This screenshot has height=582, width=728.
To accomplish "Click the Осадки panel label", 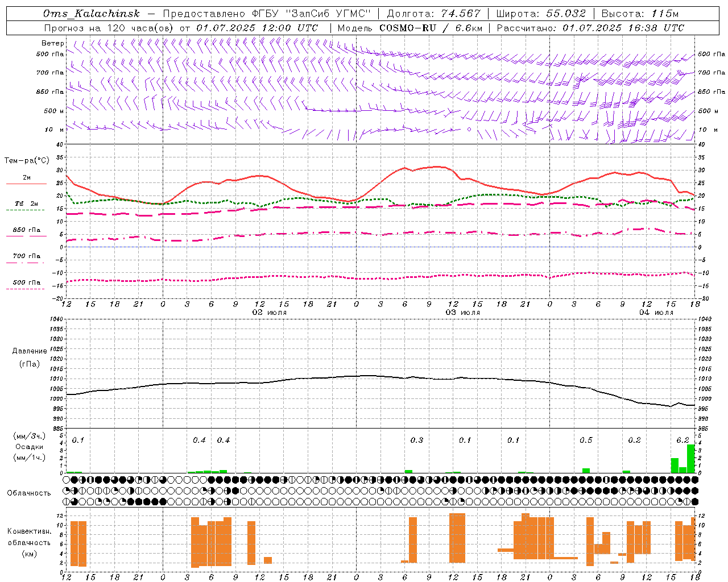I will pos(30,447).
